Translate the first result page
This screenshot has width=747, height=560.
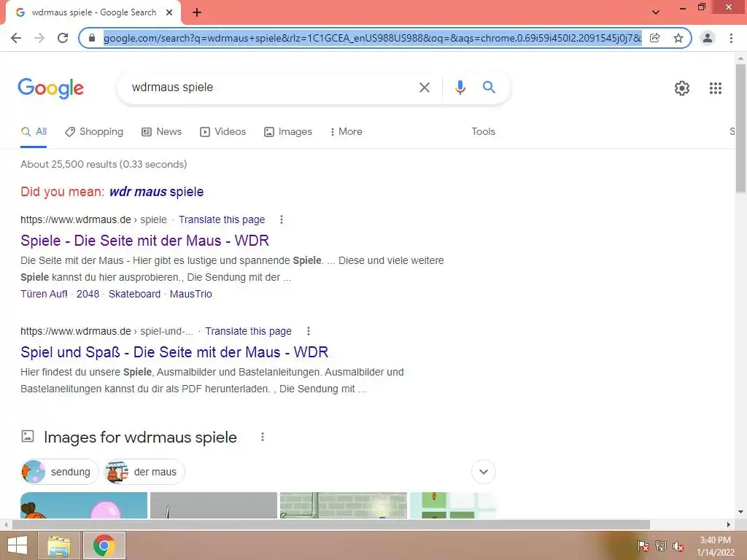tap(222, 220)
